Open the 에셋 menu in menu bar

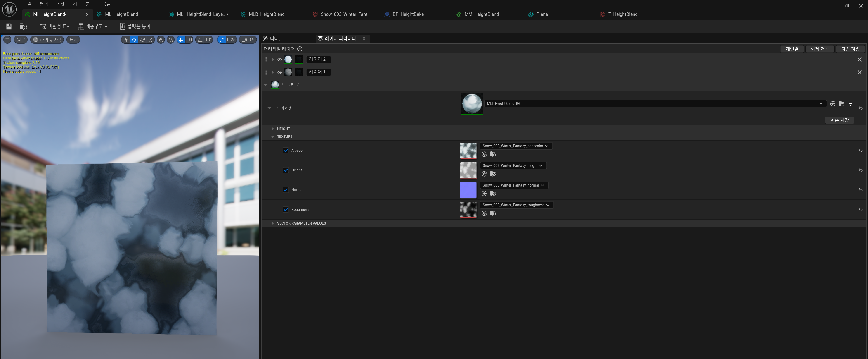(60, 4)
